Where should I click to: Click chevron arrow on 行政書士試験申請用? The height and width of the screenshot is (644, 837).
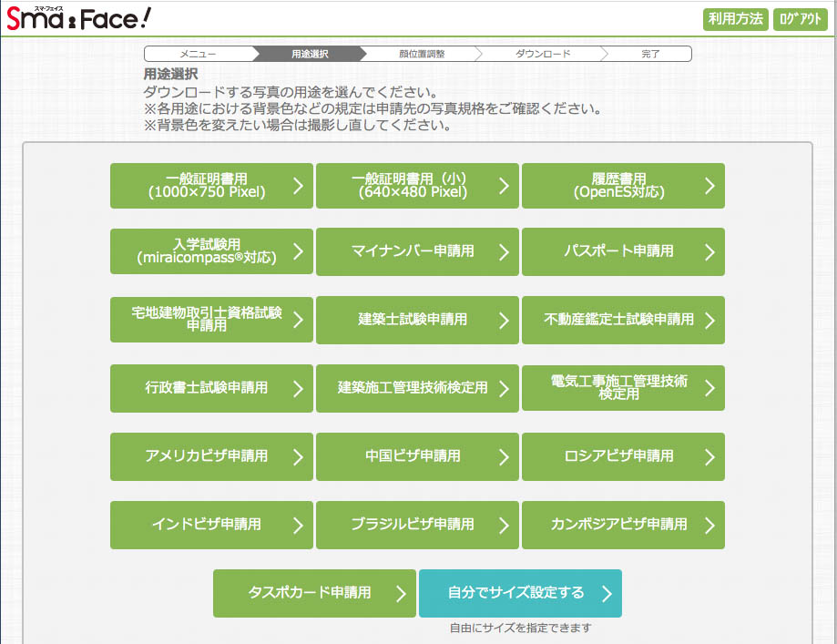coord(298,389)
